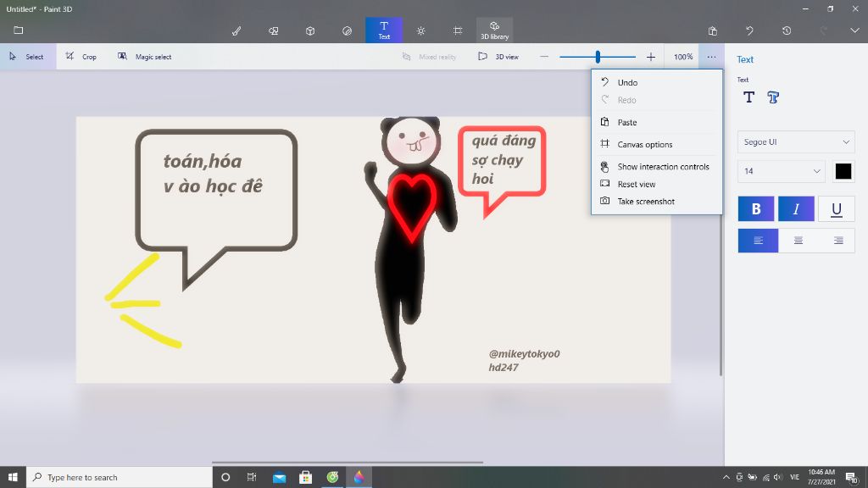Click the VIE input language indicator
The height and width of the screenshot is (488, 868).
[795, 477]
